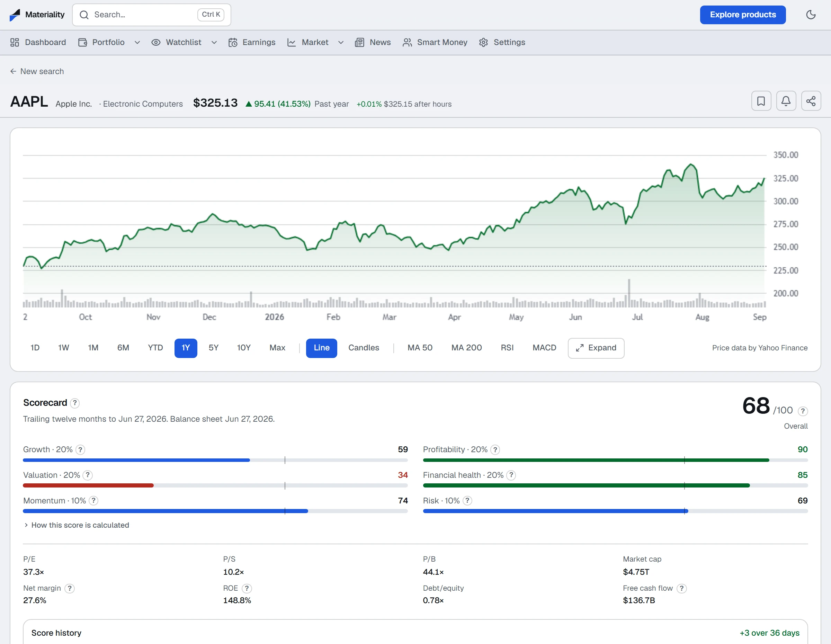This screenshot has height=644, width=831.
Task: Open the Settings menu item
Action: click(x=502, y=42)
